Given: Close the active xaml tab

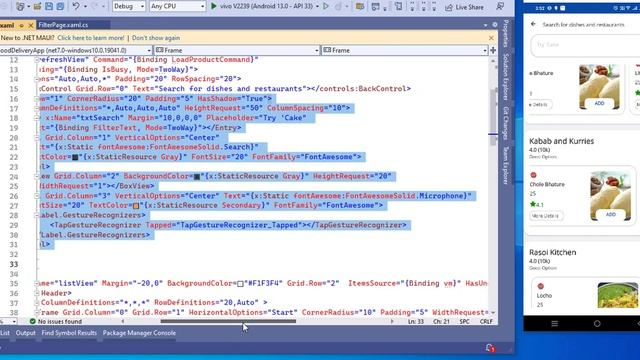Looking at the screenshot, I should (x=30, y=25).
